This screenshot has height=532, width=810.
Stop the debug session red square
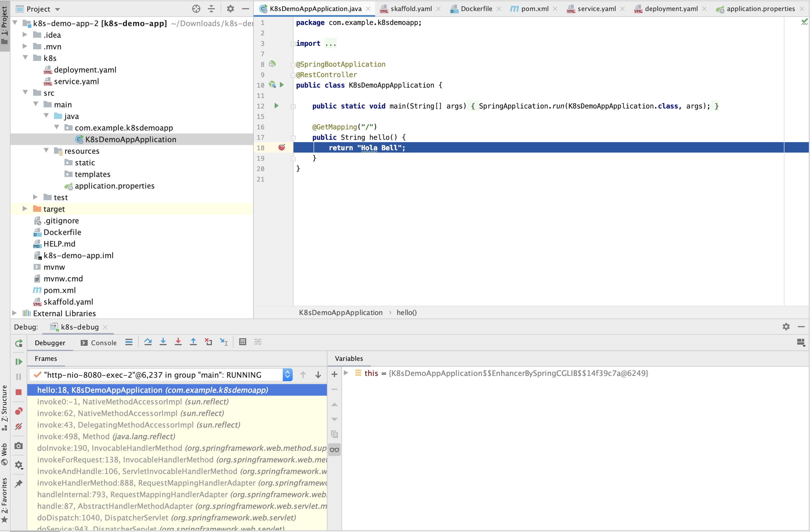coord(19,392)
